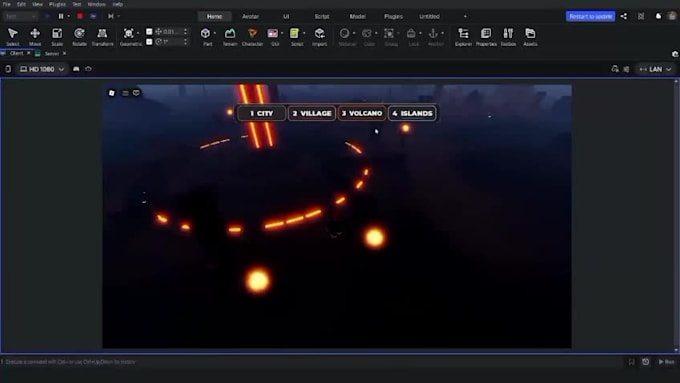The height and width of the screenshot is (383, 680).
Task: Click the Anchor tool icon
Action: click(433, 33)
